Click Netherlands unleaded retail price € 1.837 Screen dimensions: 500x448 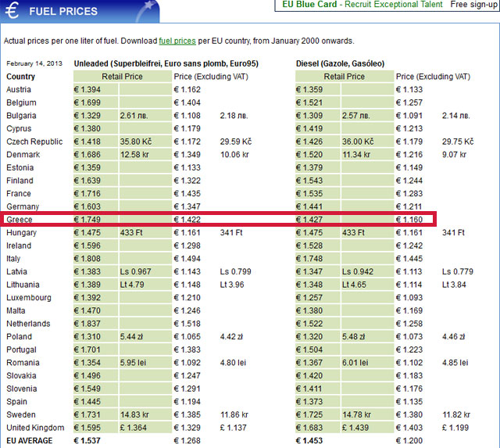(87, 324)
